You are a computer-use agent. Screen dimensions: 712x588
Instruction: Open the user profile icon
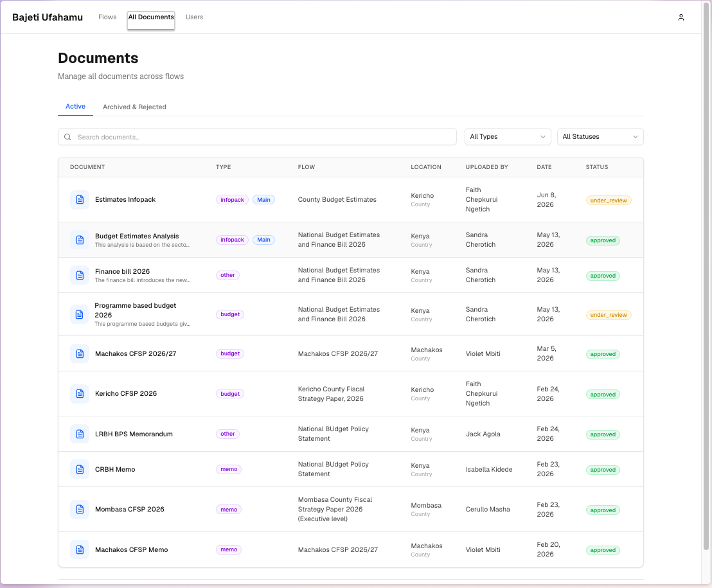[681, 17]
